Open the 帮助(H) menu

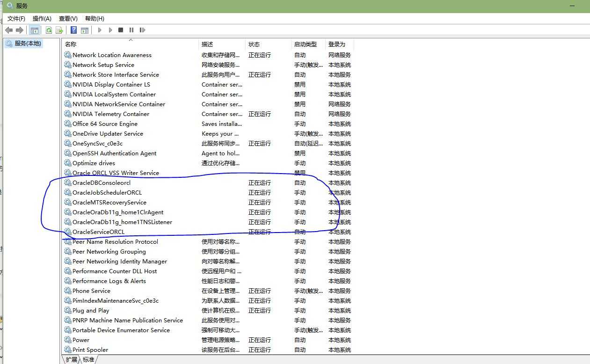[95, 18]
